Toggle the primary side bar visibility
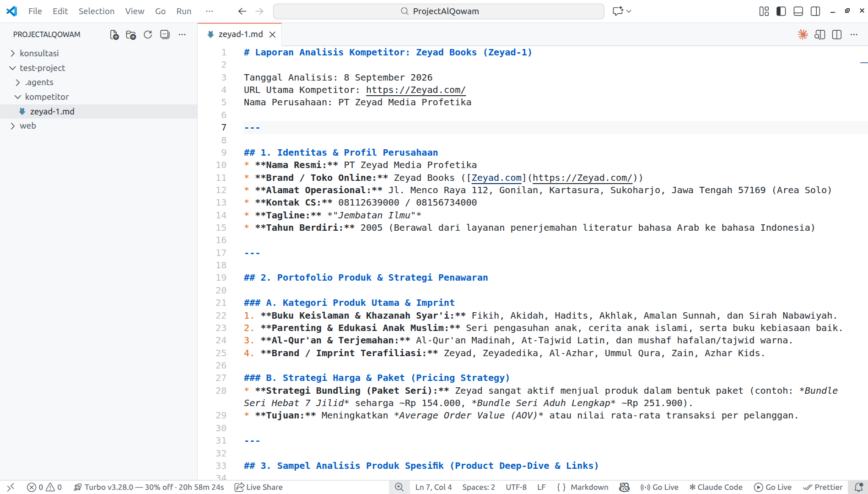 (781, 11)
